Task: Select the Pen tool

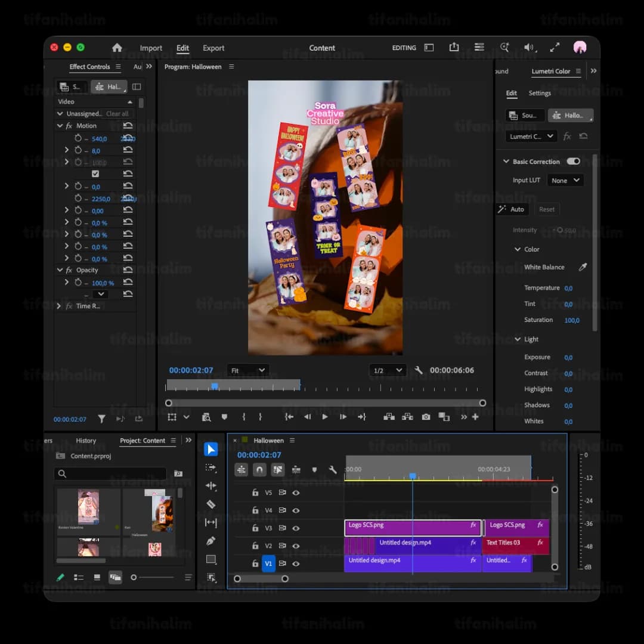Action: [210, 541]
